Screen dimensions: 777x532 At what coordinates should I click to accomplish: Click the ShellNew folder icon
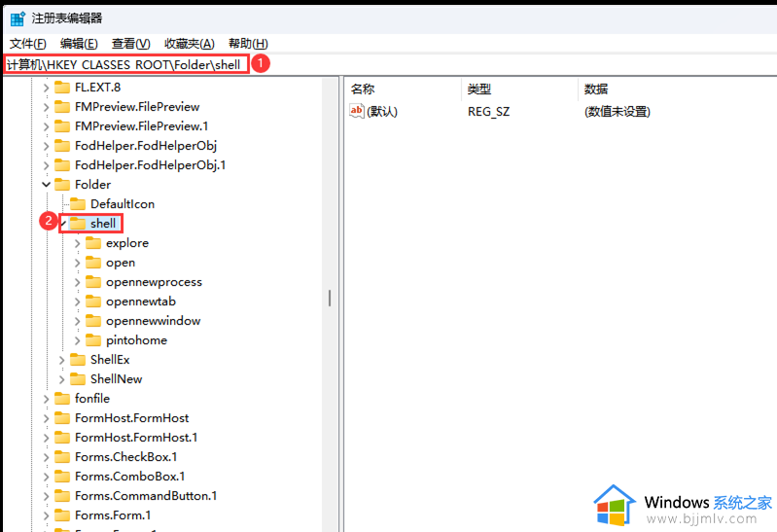(x=78, y=378)
